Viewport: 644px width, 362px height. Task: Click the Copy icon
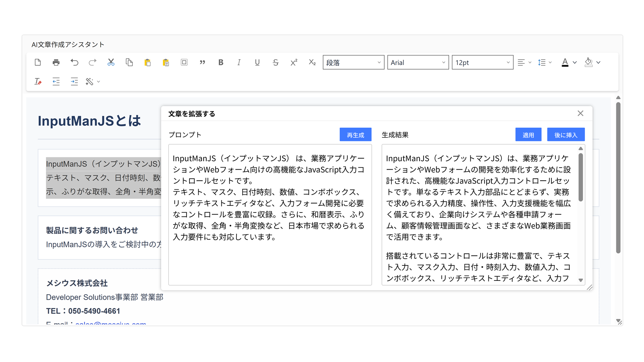tap(129, 62)
